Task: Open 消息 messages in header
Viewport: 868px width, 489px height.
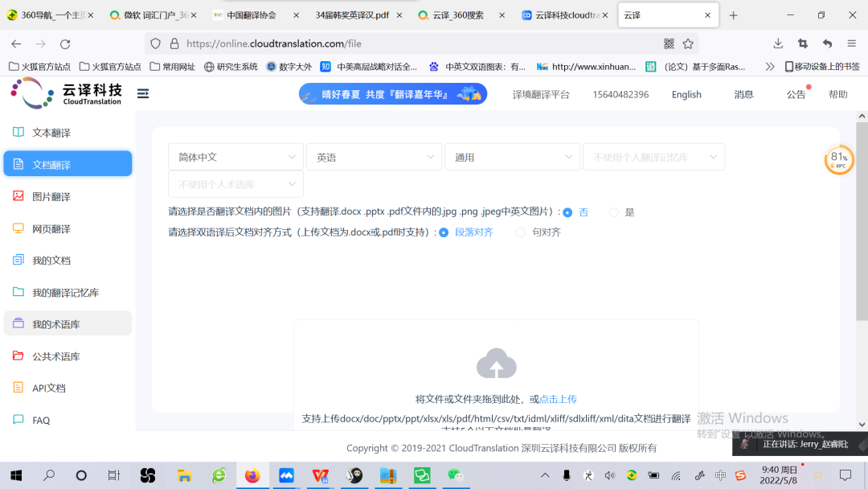Action: pyautogui.click(x=743, y=94)
